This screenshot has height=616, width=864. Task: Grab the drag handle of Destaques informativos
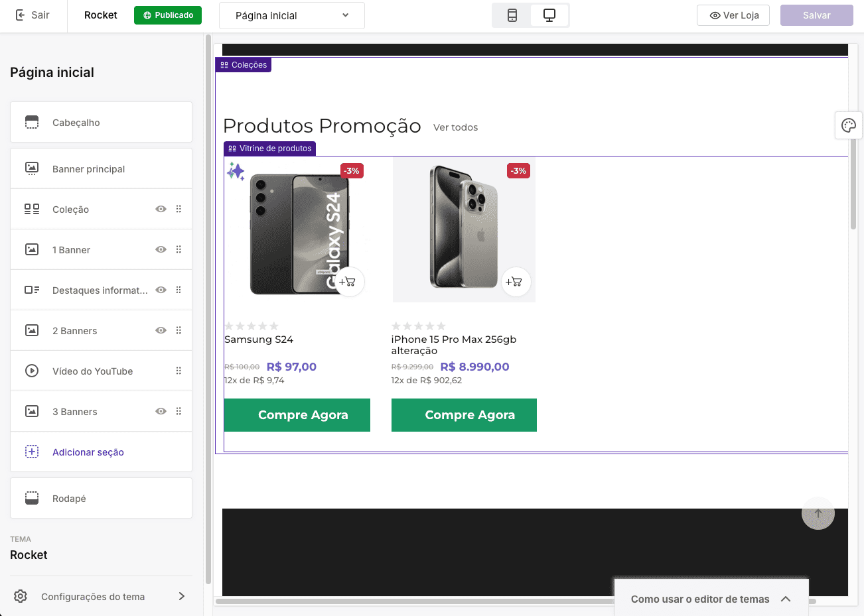[179, 290]
